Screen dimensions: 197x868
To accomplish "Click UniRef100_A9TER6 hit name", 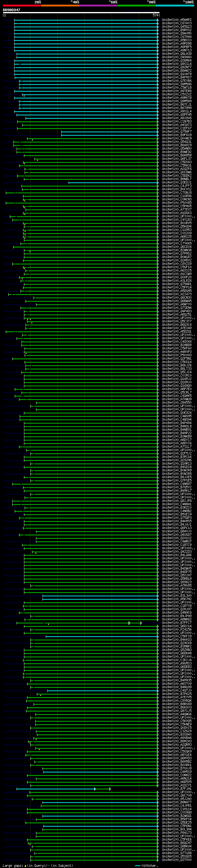I will (x=177, y=91).
